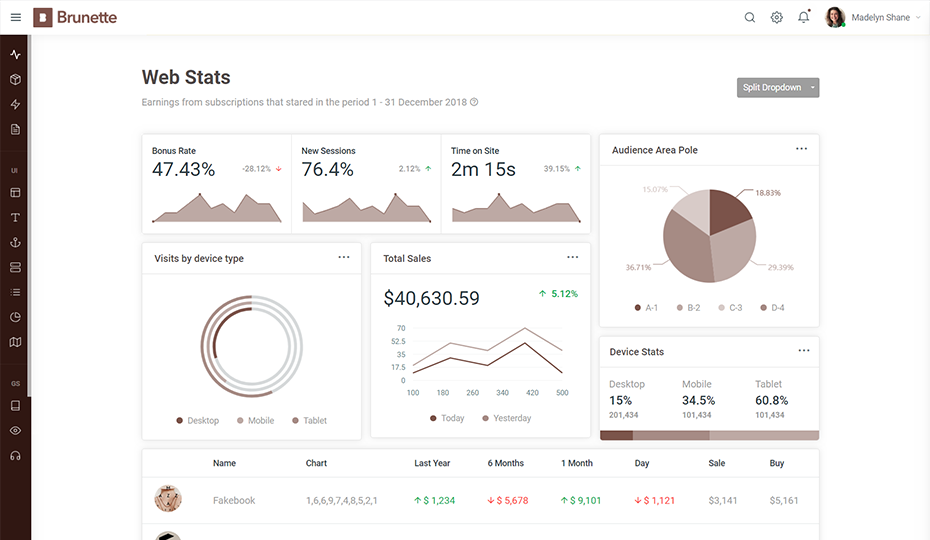Screen dimensions: 930x540
Task: Toggle the A-1 legend entry
Action: point(646,307)
